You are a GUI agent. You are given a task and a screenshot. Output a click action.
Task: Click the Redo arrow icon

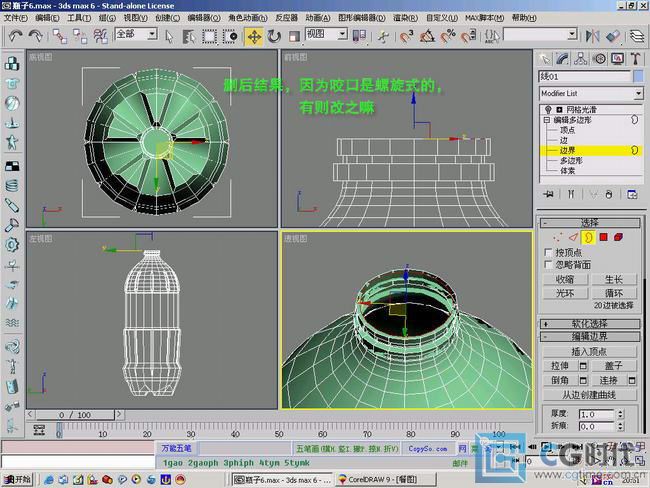tap(36, 36)
